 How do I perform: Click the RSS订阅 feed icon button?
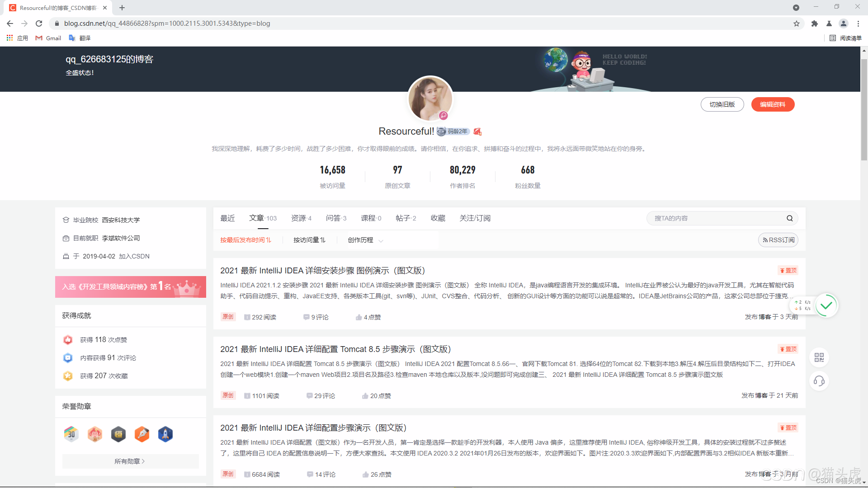[x=778, y=240]
